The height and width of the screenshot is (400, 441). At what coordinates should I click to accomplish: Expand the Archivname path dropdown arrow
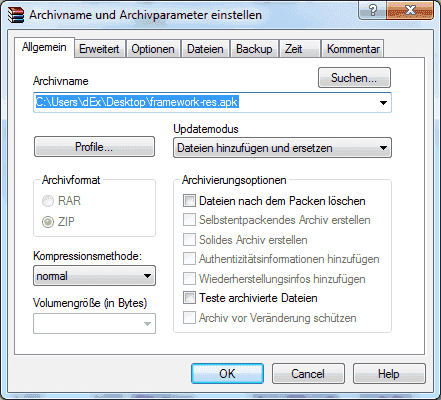(x=383, y=103)
